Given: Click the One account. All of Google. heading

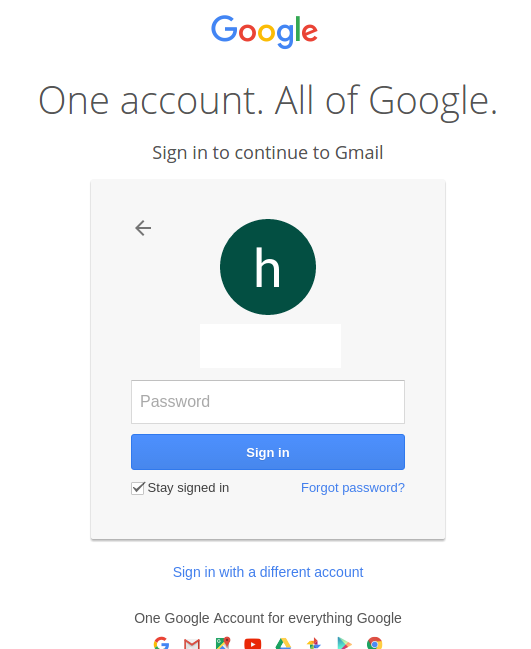Looking at the screenshot, I should click(x=268, y=101).
